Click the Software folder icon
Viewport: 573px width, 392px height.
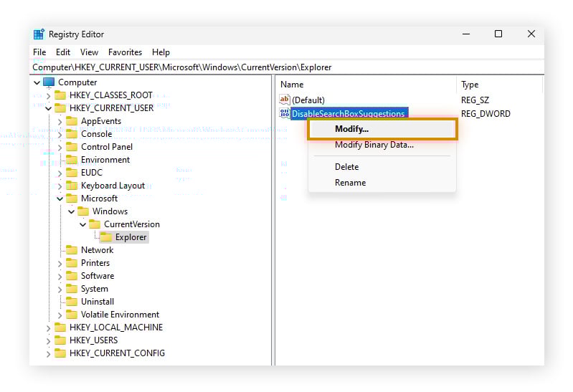72,276
